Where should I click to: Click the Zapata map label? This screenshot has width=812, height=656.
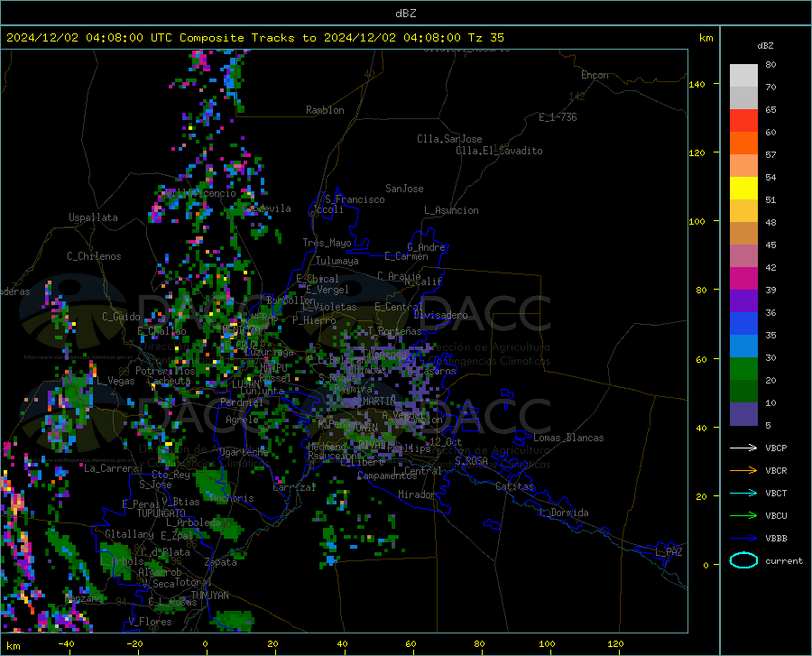point(221,562)
